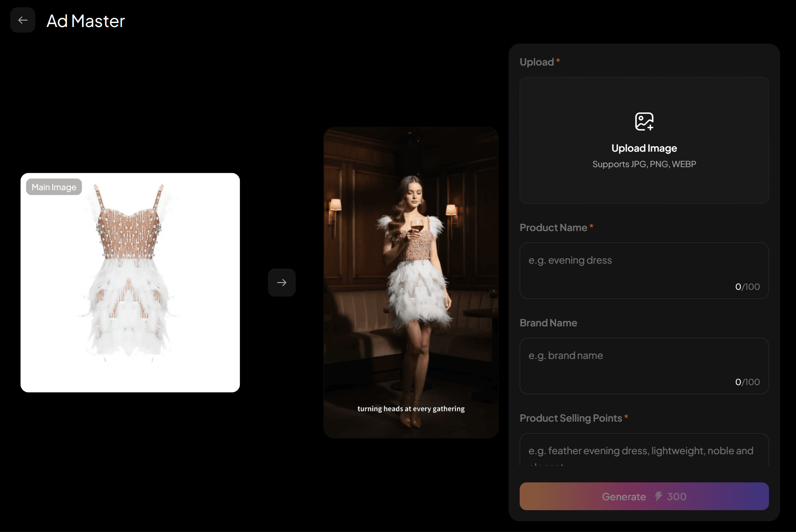Click the Product Name character counter
Screen dimensions: 796x532
[747, 287]
